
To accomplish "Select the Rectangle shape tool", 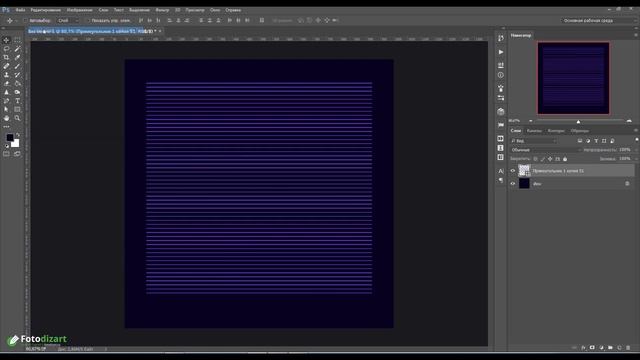I will (x=17, y=109).
